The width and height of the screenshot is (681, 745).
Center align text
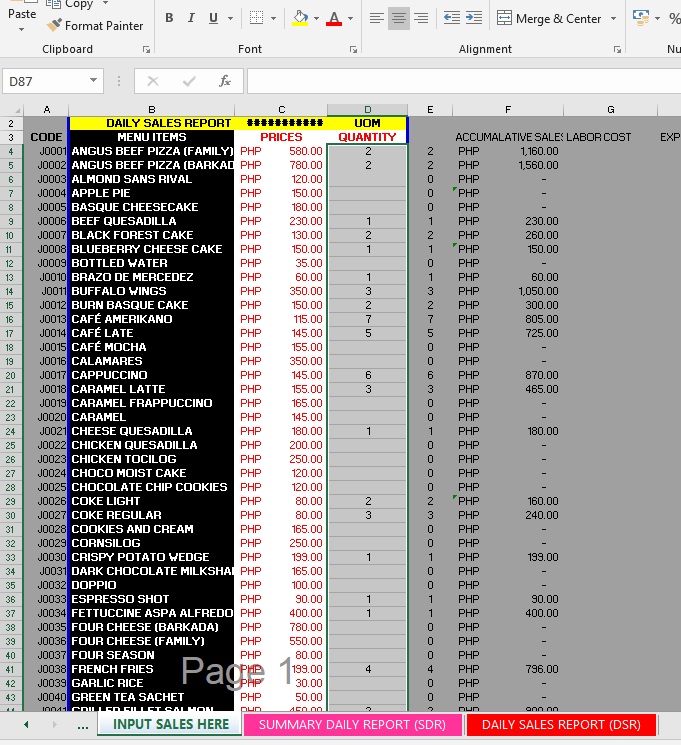click(x=399, y=18)
